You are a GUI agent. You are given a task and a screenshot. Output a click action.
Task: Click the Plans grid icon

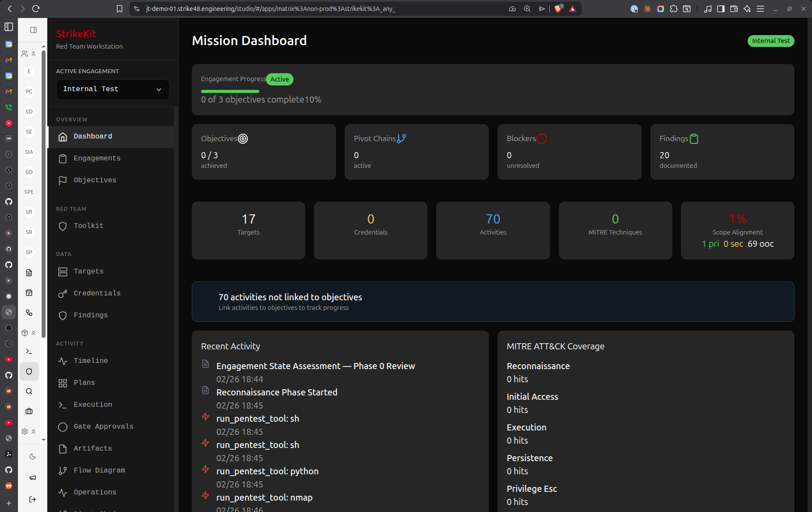point(63,383)
